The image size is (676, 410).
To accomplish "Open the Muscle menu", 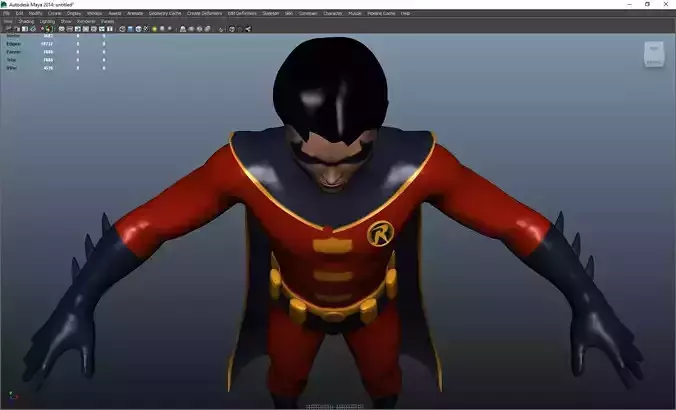I will pos(355,13).
